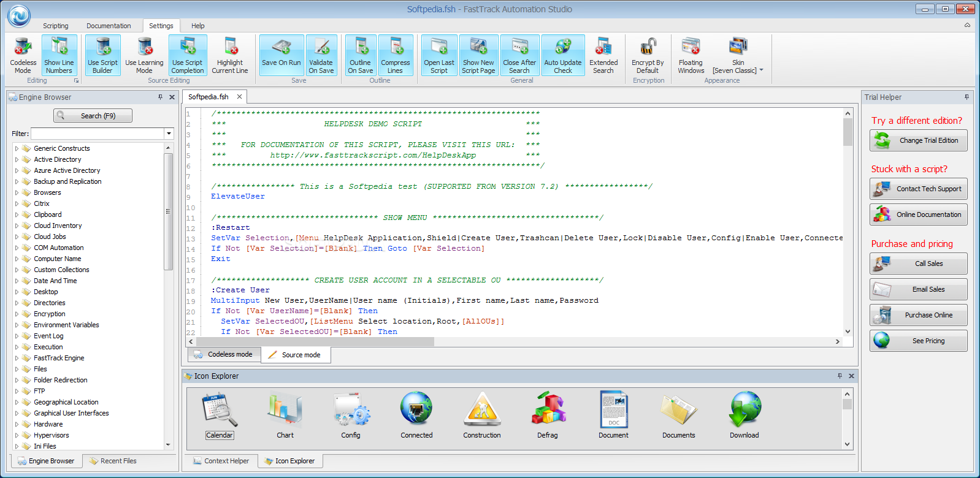This screenshot has width=980, height=478.
Task: Open Online Documentation from Trial Helper
Action: point(918,214)
